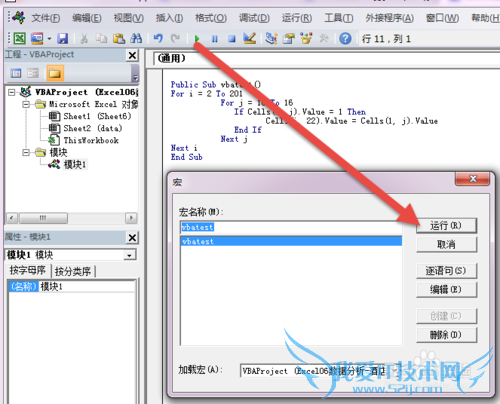Click the Paste clipboard icon
Image resolution: width=500 pixels, height=404 pixels.
click(x=118, y=39)
